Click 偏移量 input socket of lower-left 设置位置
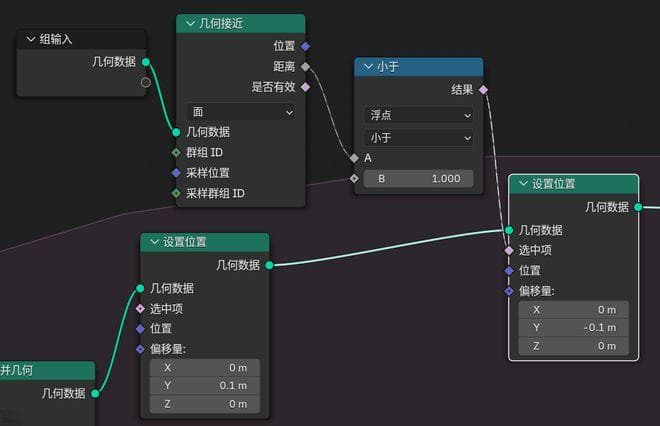Viewport: 660px width, 426px height. [x=140, y=349]
